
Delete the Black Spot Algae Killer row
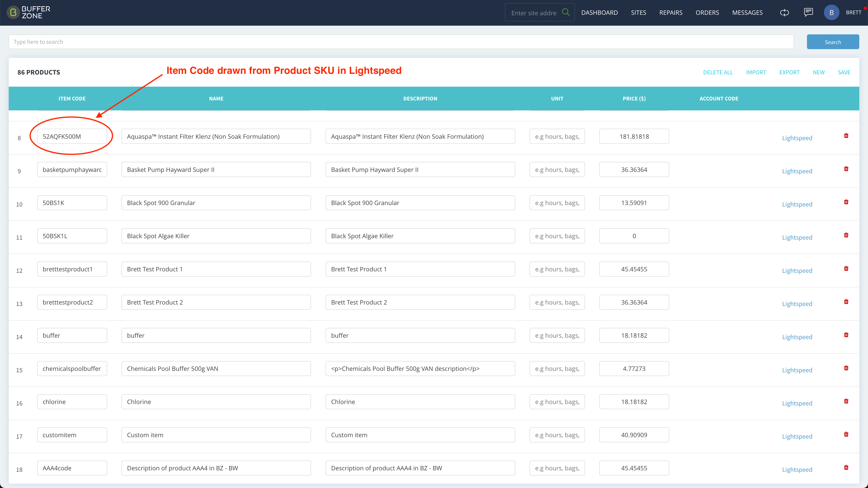pos(846,235)
